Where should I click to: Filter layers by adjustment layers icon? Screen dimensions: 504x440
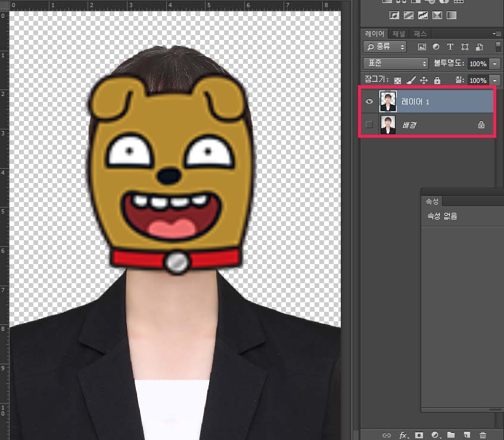tap(436, 47)
